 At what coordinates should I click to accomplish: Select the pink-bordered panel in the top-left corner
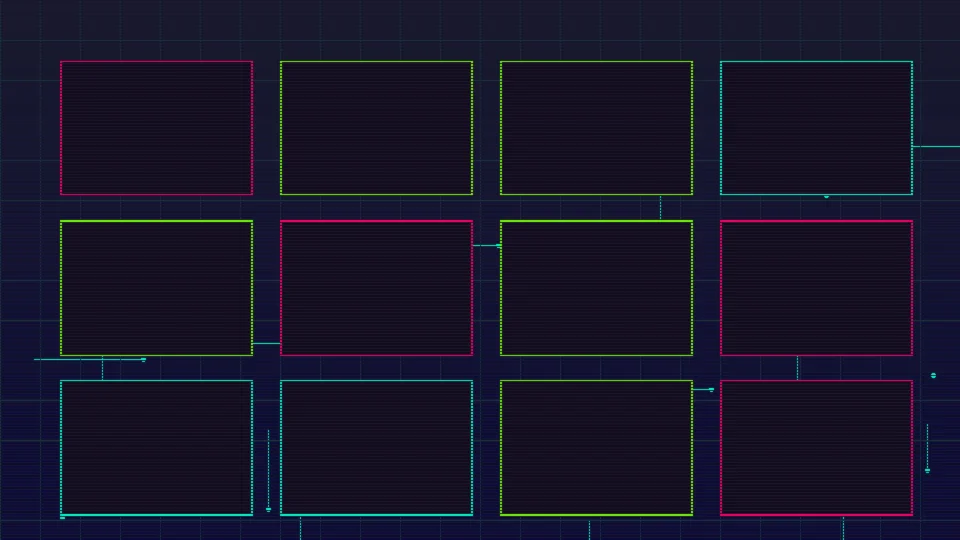click(x=156, y=128)
